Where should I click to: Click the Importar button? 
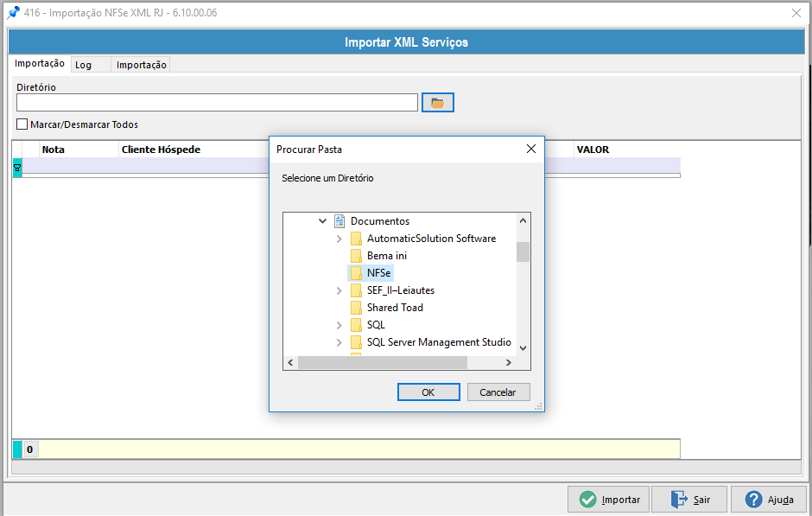[608, 500]
